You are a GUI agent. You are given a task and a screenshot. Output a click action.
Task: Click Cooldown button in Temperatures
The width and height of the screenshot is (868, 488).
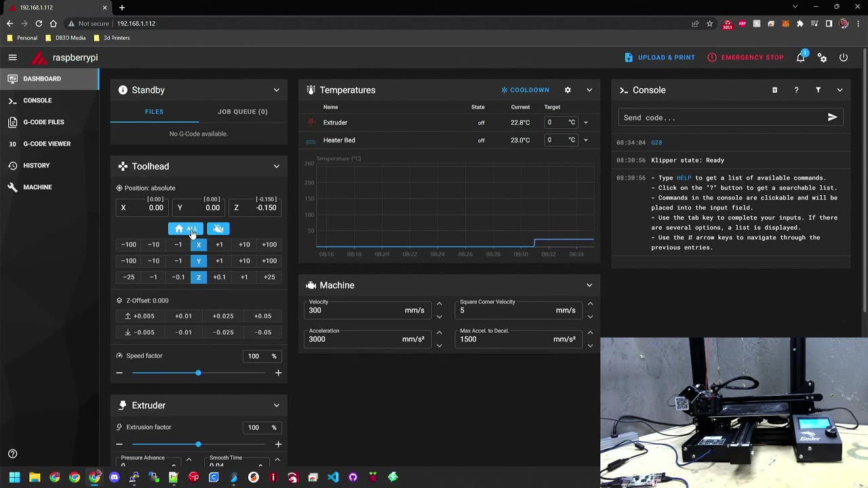click(x=526, y=90)
